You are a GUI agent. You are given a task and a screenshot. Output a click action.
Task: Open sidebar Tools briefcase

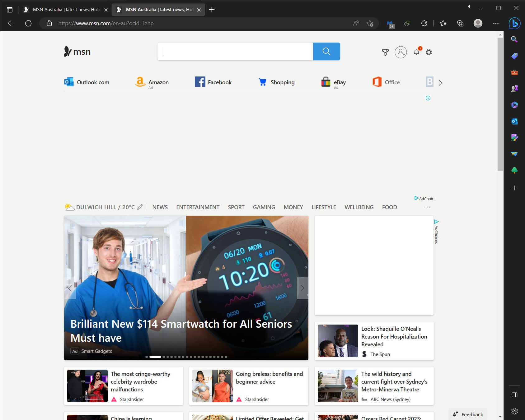[x=514, y=72]
